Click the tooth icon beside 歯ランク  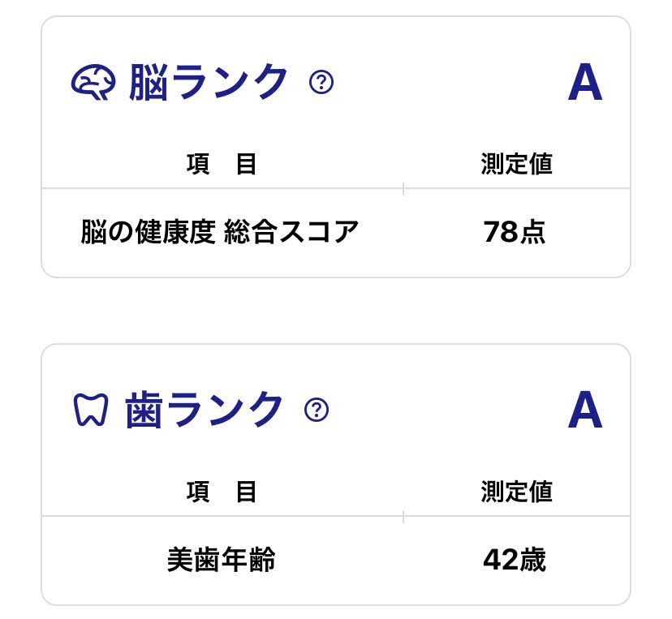click(91, 411)
